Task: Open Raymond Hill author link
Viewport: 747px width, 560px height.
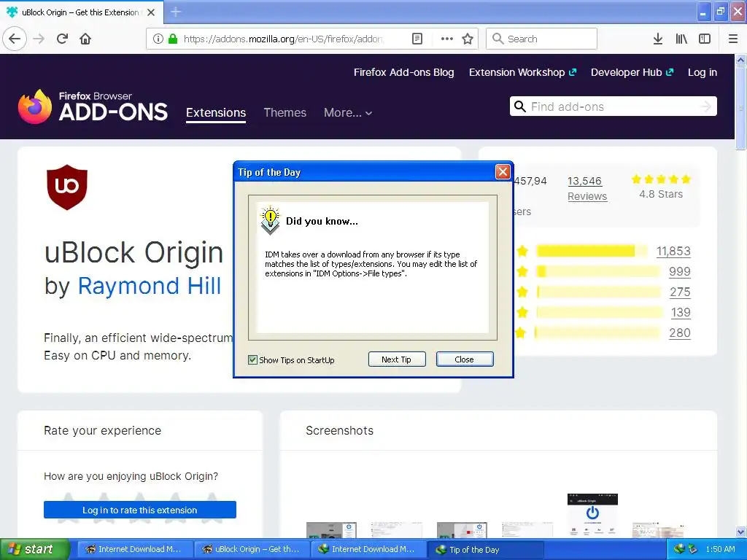Action: point(149,286)
